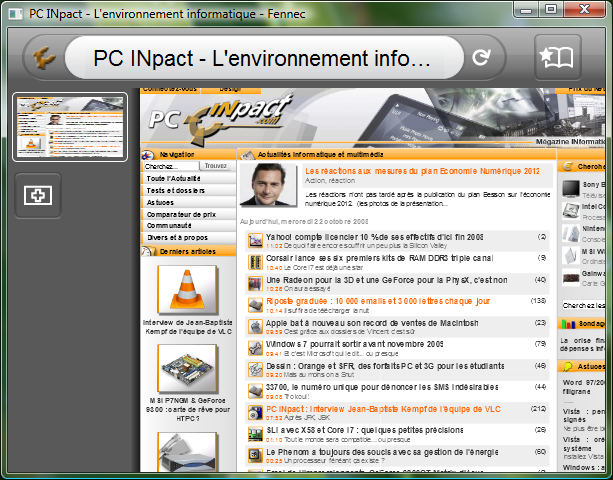Click the Astuces lightbulb icon

click(568, 366)
